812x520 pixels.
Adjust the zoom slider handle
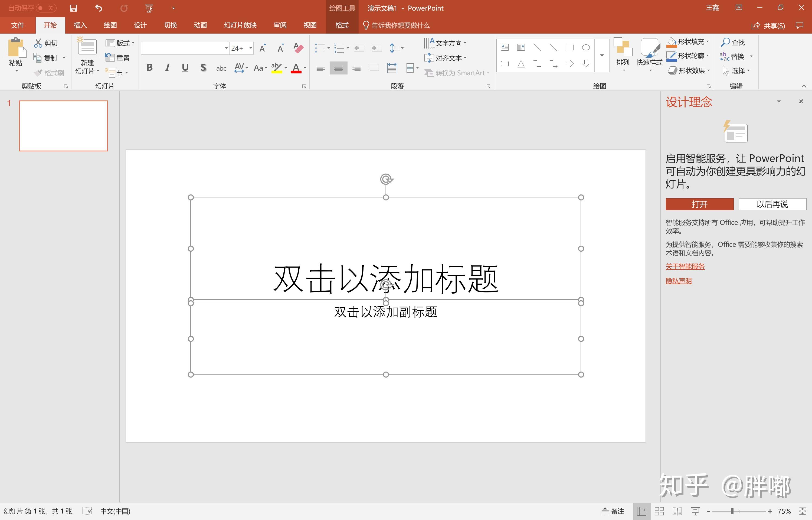click(732, 511)
